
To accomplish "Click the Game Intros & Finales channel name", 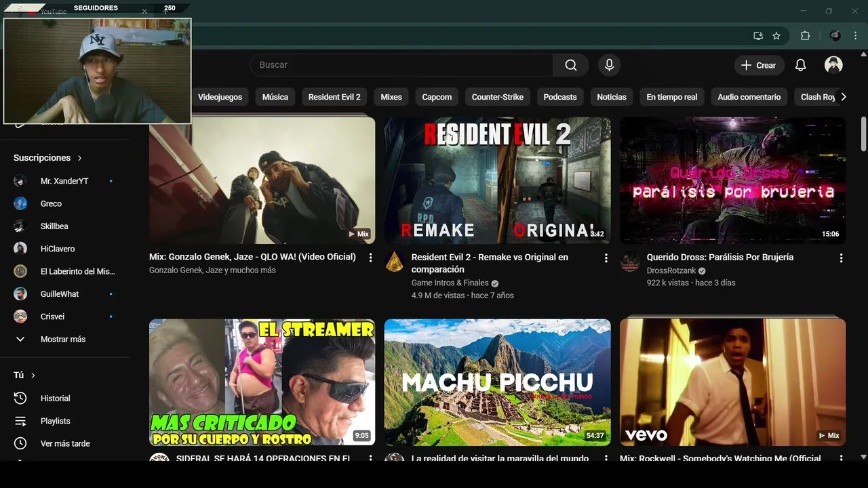I will click(450, 283).
